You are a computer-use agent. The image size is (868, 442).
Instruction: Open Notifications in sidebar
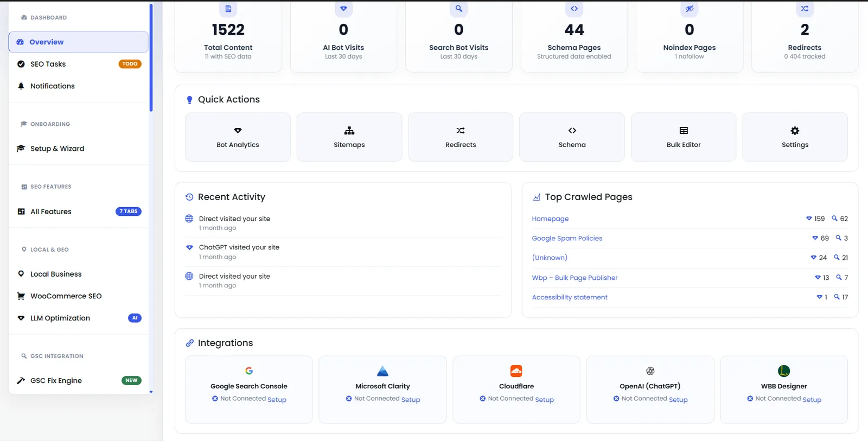pos(78,86)
